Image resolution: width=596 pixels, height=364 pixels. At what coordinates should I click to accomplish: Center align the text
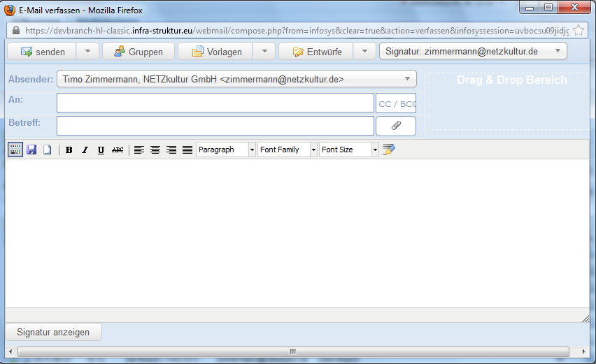(x=155, y=150)
